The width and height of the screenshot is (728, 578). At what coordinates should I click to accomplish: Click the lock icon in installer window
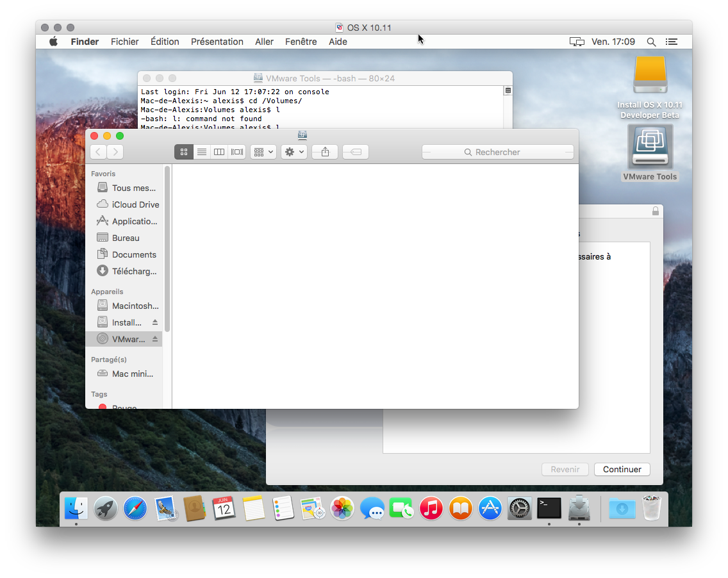point(656,211)
